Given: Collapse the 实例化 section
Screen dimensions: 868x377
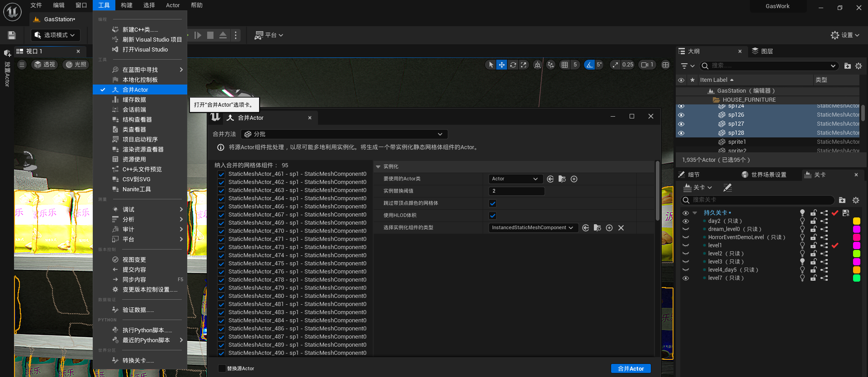Looking at the screenshot, I should [378, 167].
